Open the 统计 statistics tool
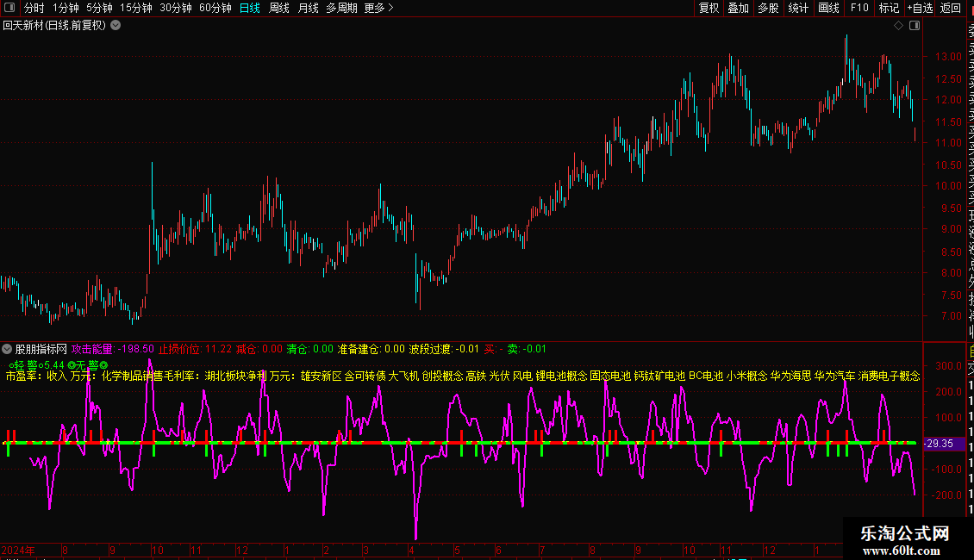 [x=798, y=8]
